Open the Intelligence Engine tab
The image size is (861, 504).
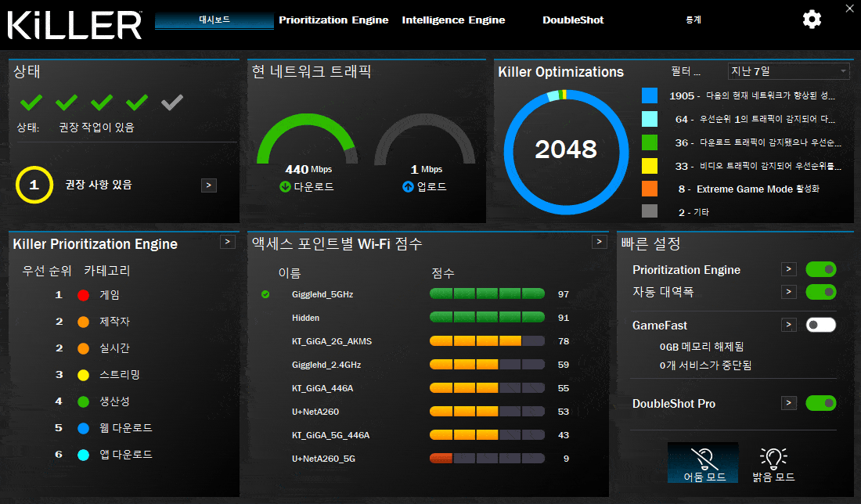[x=453, y=20]
